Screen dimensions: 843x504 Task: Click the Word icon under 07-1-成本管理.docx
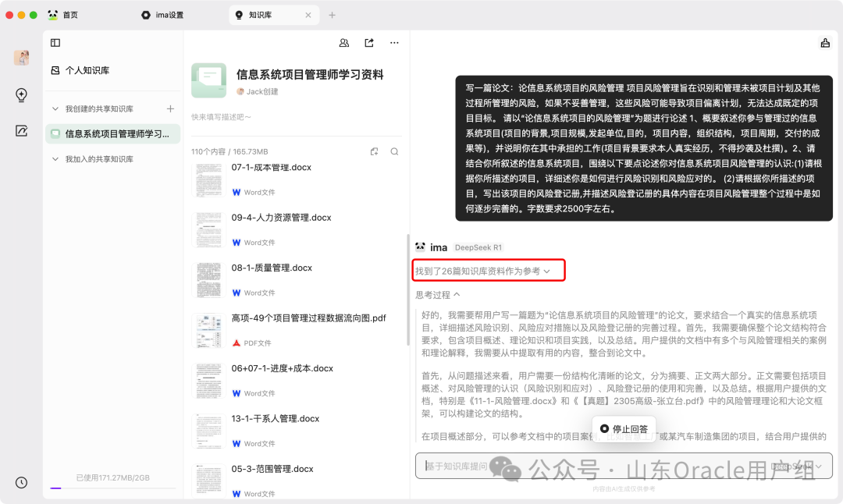coord(236,193)
